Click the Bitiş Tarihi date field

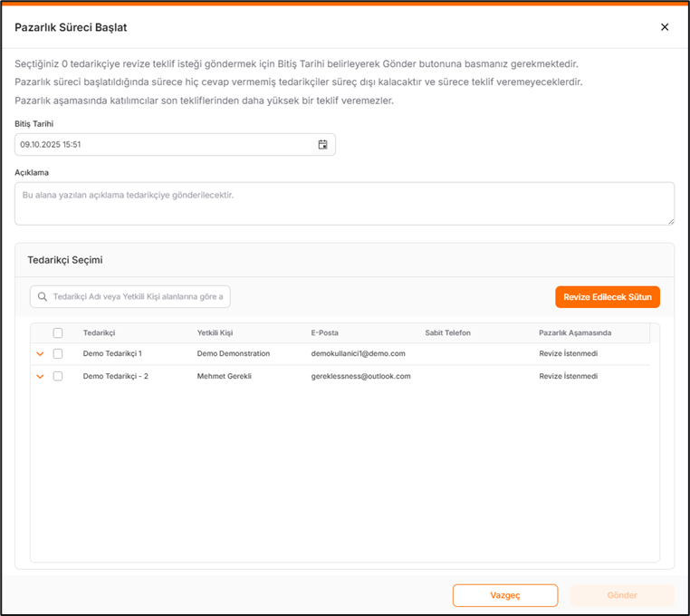point(163,144)
